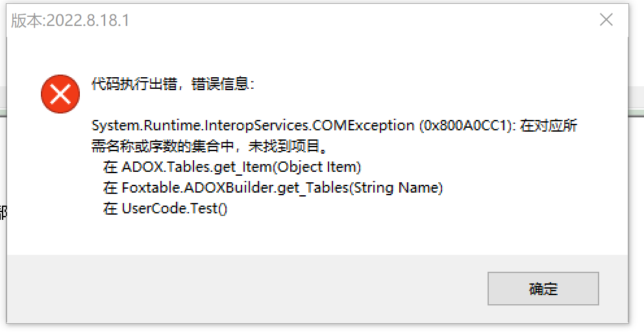
Task: Click the (String Name) parameter text
Action: (396, 187)
